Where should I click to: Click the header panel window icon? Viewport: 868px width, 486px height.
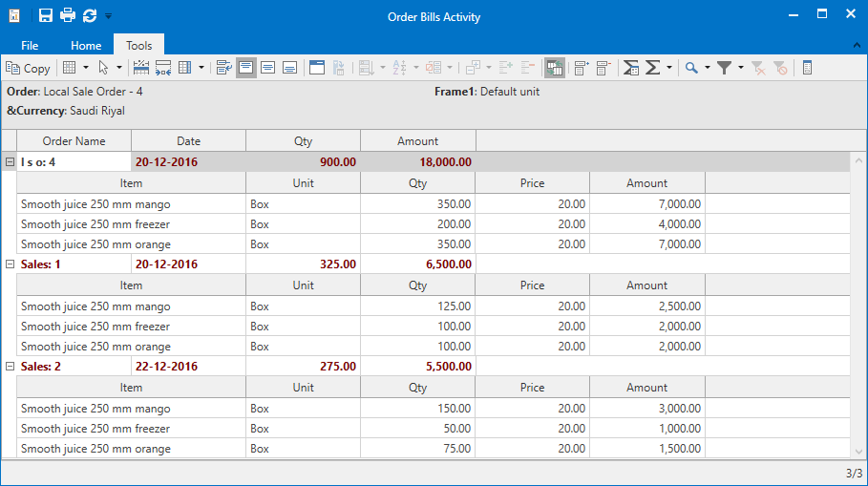pos(317,68)
